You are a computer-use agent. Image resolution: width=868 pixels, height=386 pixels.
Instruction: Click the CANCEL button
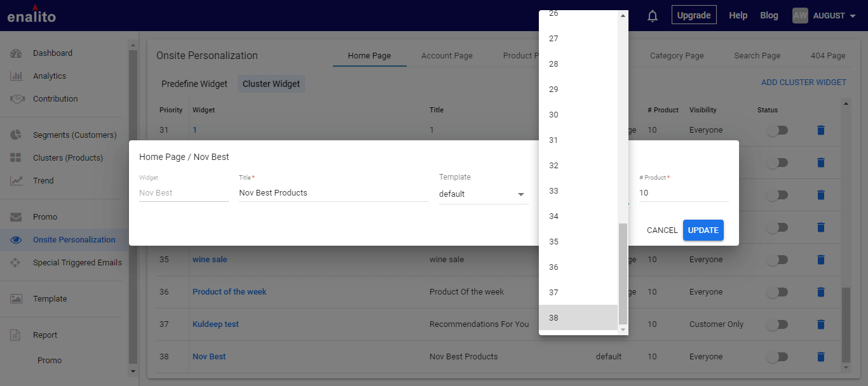[x=662, y=230]
